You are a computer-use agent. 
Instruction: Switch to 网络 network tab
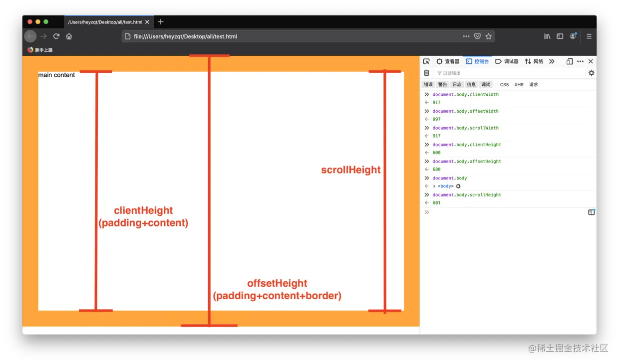point(534,61)
